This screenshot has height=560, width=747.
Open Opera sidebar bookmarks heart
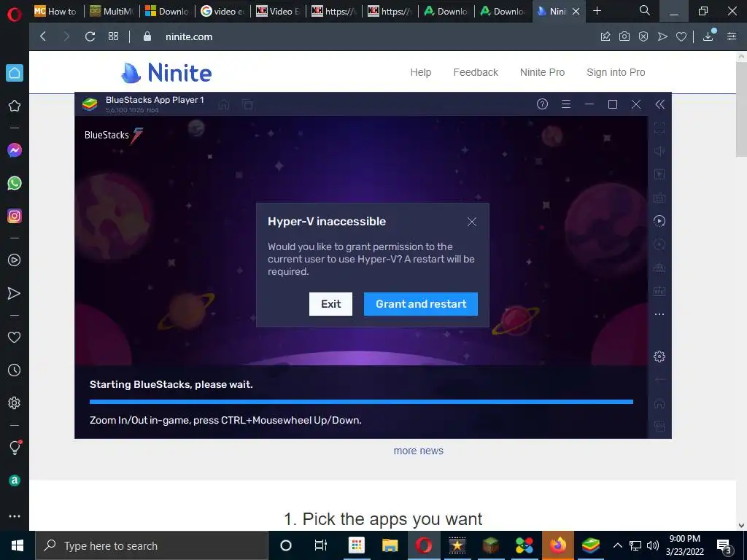[x=15, y=337]
